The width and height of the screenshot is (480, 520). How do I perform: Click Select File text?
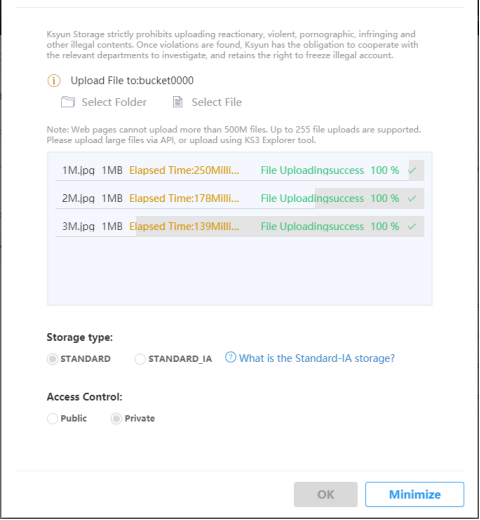pos(217,102)
